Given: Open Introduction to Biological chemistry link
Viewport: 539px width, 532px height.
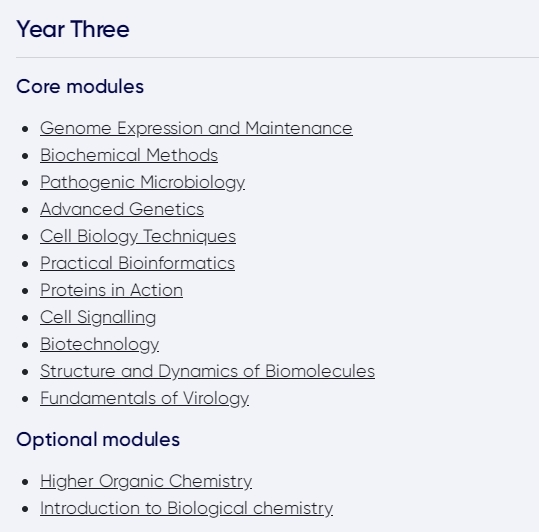Looking at the screenshot, I should (186, 509).
